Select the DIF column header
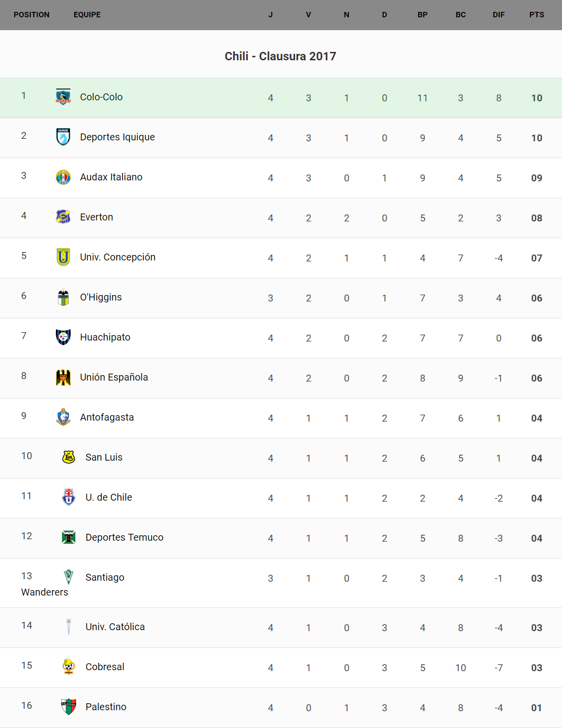562x728 pixels. click(x=498, y=15)
